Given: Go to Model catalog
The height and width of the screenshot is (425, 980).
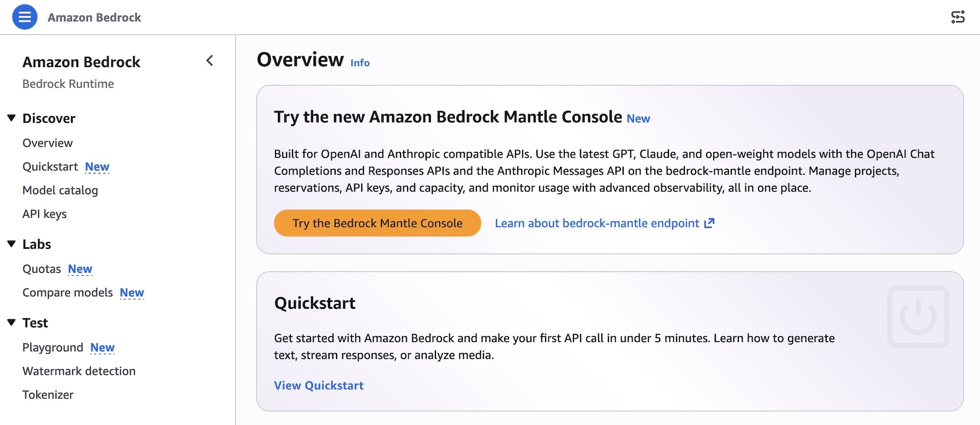Looking at the screenshot, I should (60, 190).
